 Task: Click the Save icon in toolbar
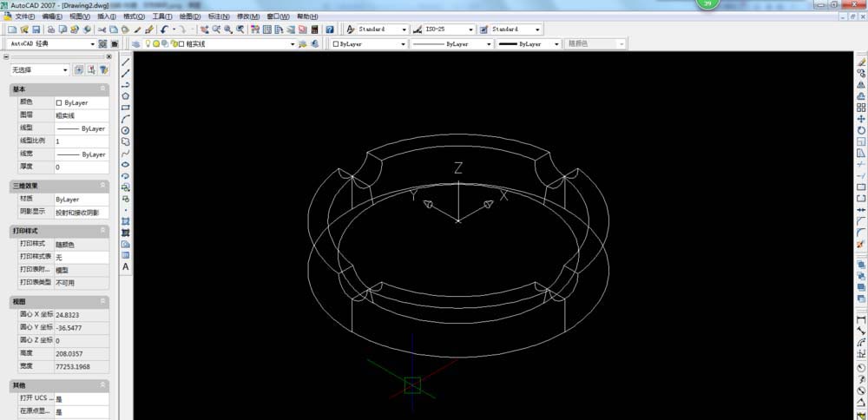(x=36, y=30)
